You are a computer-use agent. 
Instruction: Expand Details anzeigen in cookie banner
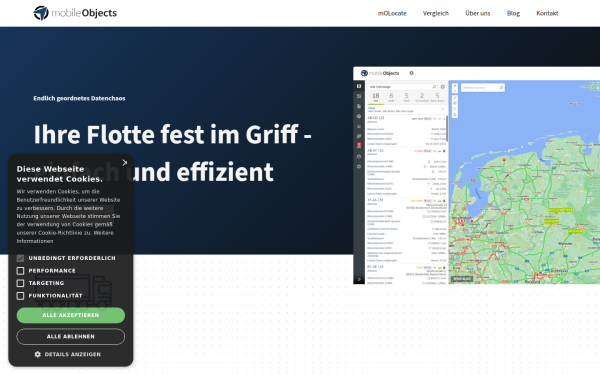[x=68, y=354]
